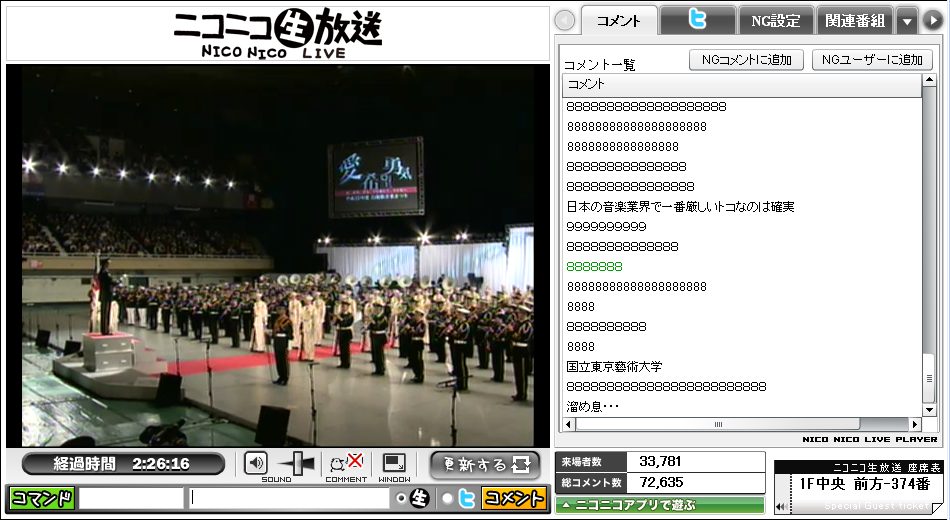
Task: Click the horizontal scrollbar thumb under comments
Action: pyautogui.click(x=718, y=424)
